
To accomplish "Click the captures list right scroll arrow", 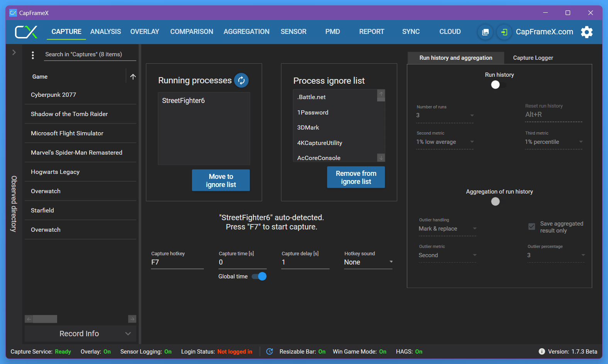I will click(132, 319).
